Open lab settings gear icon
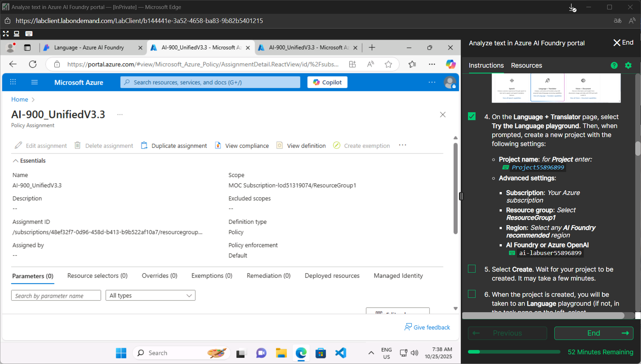Viewport: 641px width, 364px height. (628, 65)
